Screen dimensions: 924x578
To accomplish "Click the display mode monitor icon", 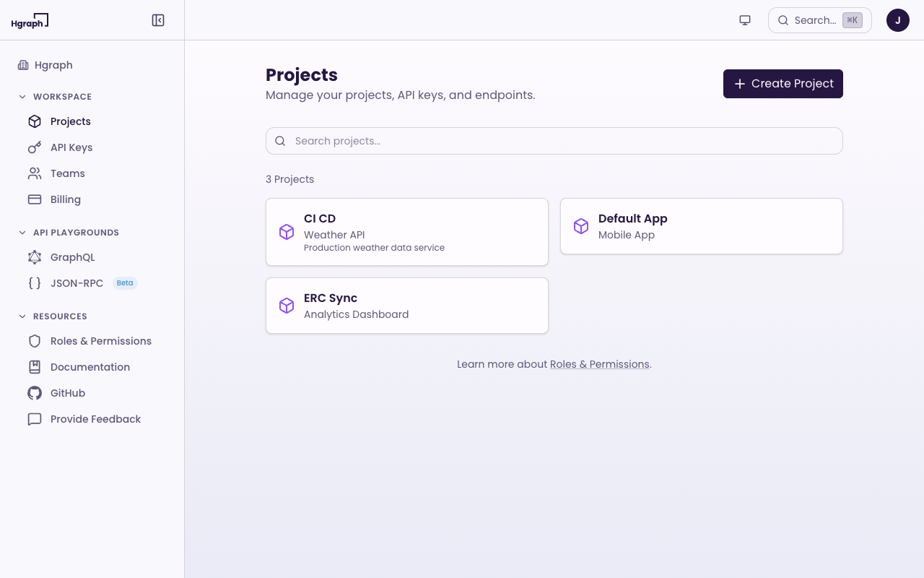I will 744,20.
